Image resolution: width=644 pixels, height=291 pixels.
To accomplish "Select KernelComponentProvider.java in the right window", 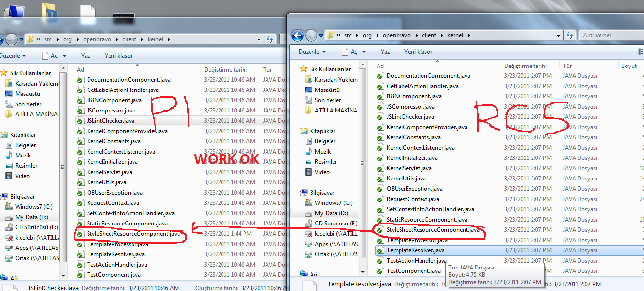I will tap(427, 127).
